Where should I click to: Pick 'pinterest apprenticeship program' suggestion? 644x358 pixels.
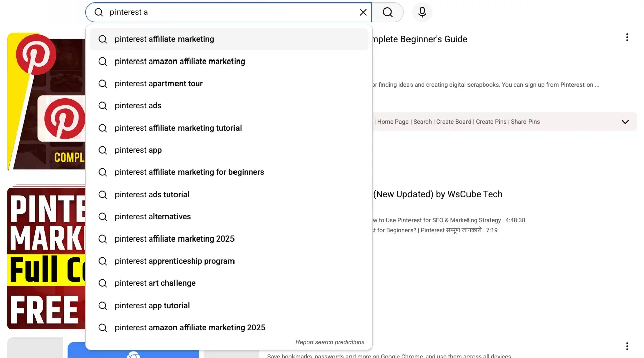point(174,261)
